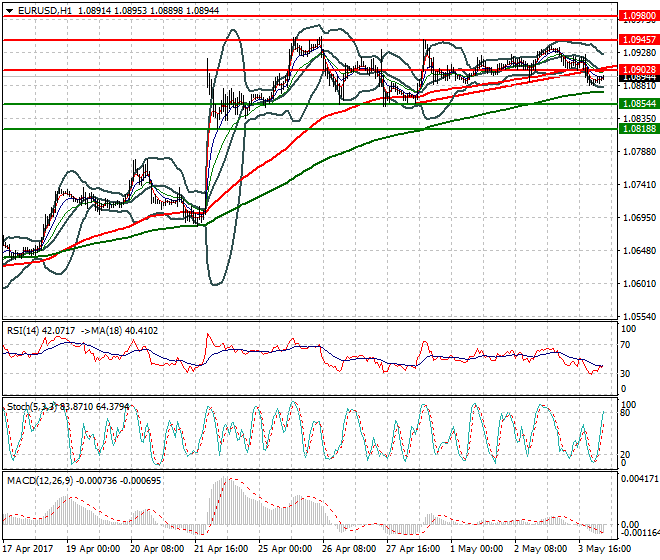Click the 1.08188 green support label

point(639,129)
